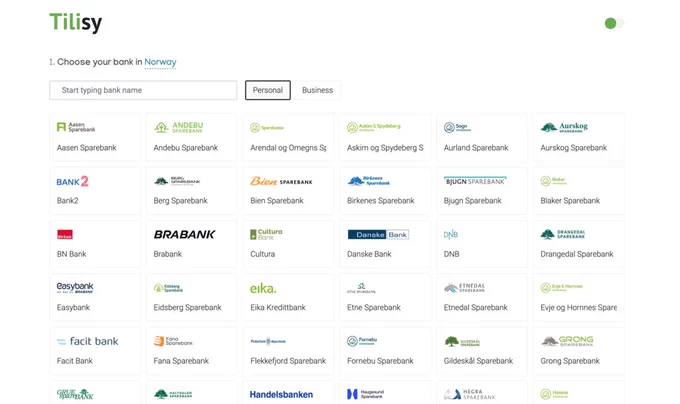Click the Aurskog Sparebank logo

pos(564,127)
